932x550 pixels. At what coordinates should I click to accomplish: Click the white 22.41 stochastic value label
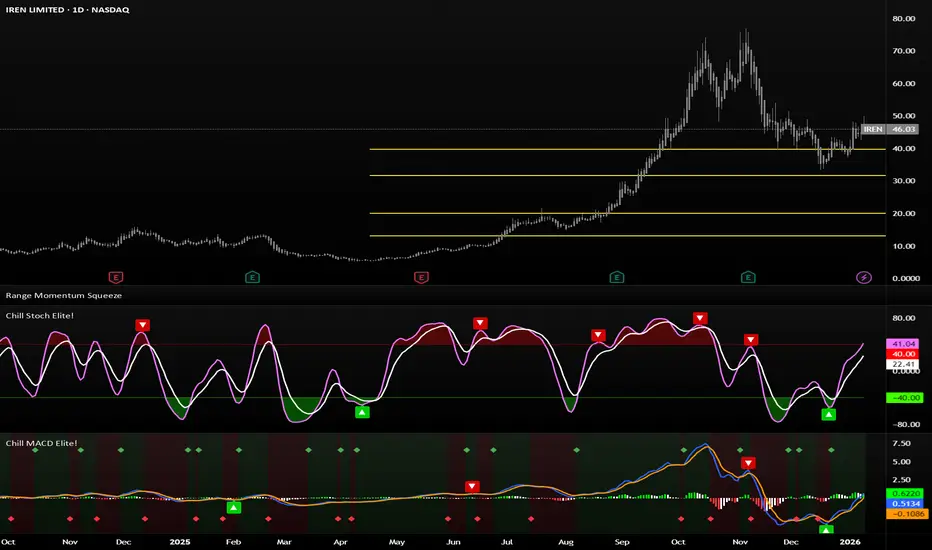[x=903, y=364]
